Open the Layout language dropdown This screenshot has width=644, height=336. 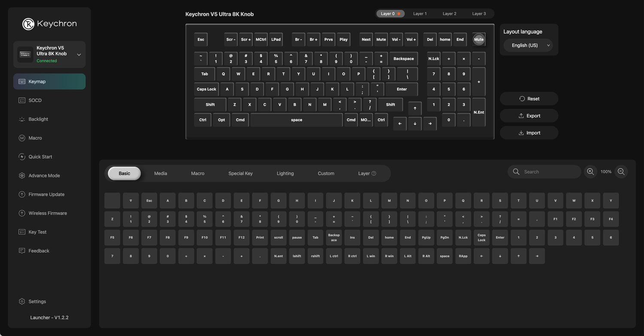click(528, 45)
